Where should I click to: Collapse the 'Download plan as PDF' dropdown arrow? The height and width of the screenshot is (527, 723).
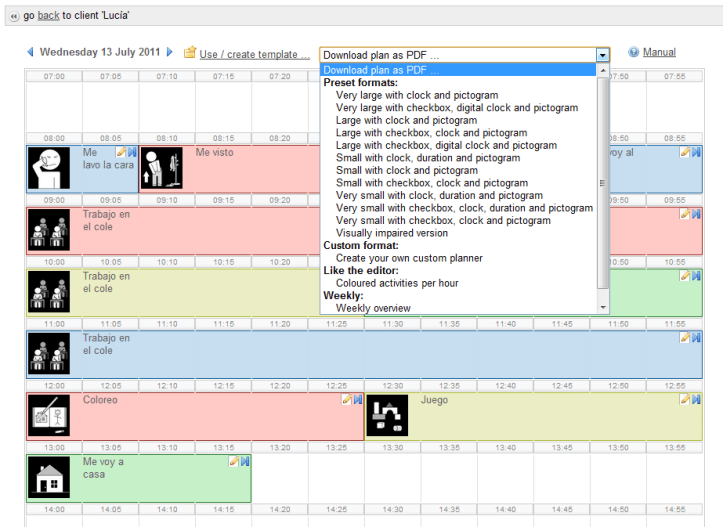tap(602, 55)
